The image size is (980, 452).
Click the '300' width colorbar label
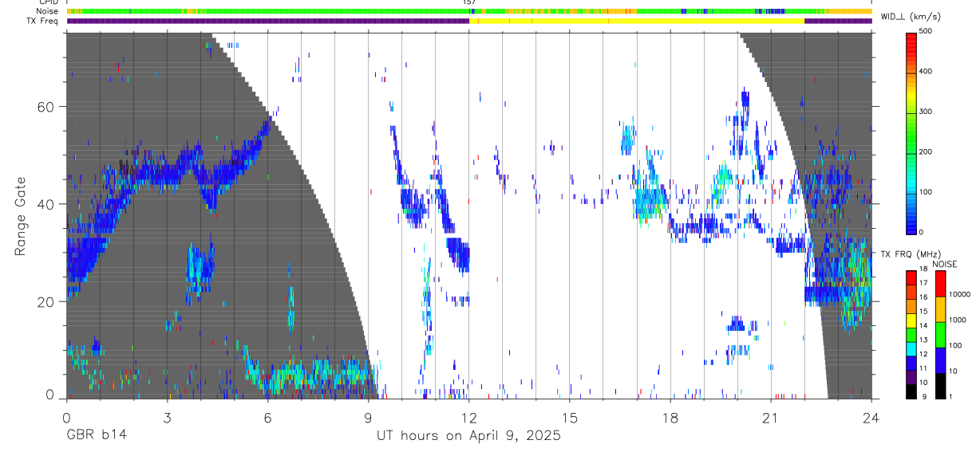927,112
